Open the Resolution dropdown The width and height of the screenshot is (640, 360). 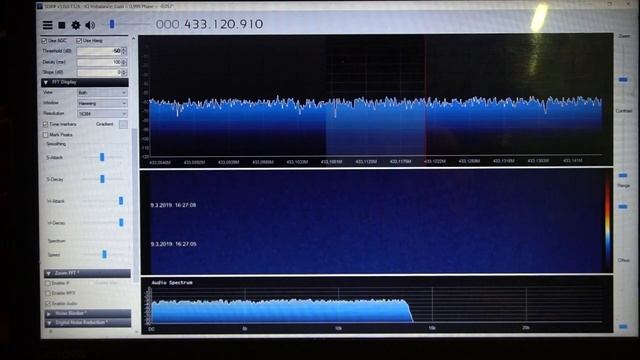102,114
